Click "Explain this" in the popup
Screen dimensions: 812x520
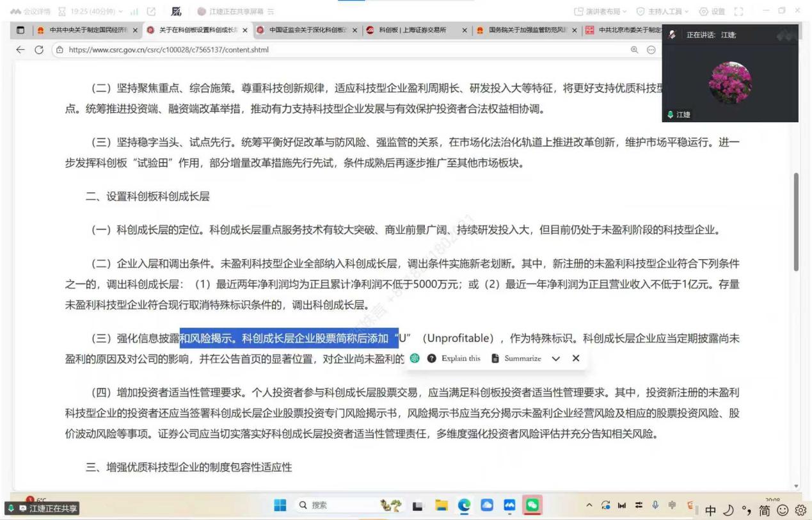(x=454, y=358)
